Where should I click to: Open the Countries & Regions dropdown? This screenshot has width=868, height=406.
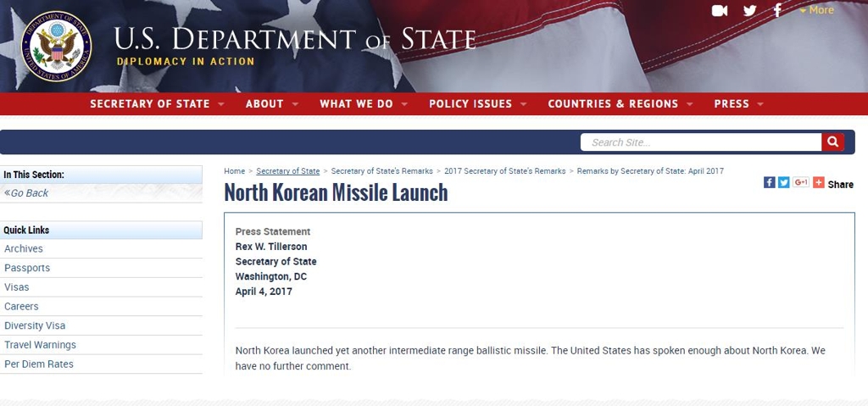click(x=620, y=103)
